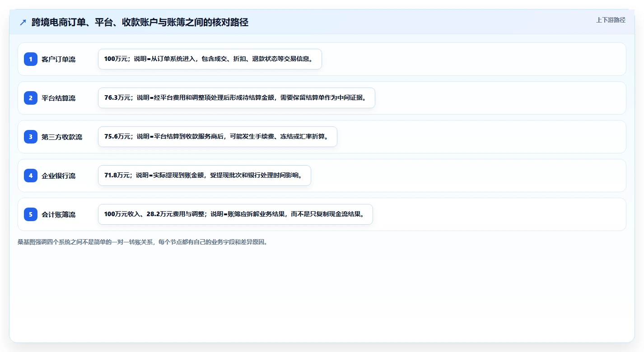Click the header title 跨境电商订单、平台、收款账户与账簿之间的核对路径
The width and height of the screenshot is (644, 352).
(x=140, y=23)
